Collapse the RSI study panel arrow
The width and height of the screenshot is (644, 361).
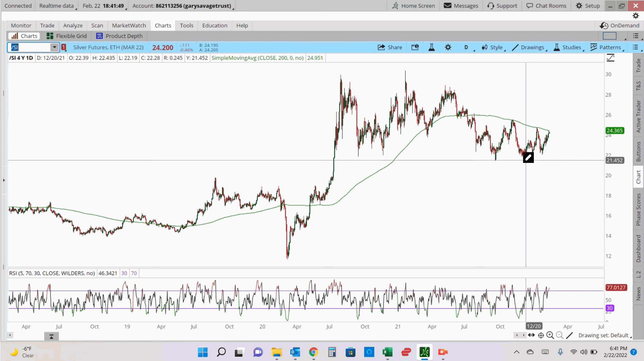(51, 336)
